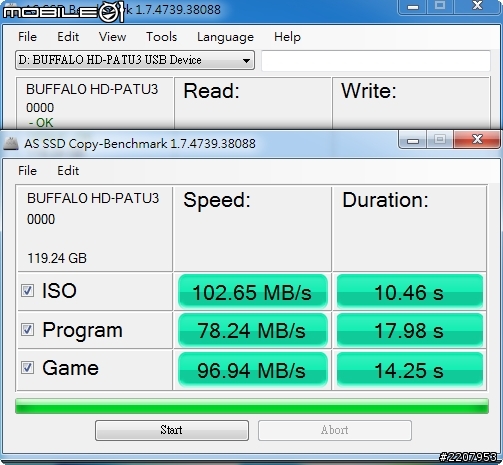Minimize the AS SSD Benchmark main window
Image resolution: width=503 pixels, height=465 pixels.
[413, 7]
